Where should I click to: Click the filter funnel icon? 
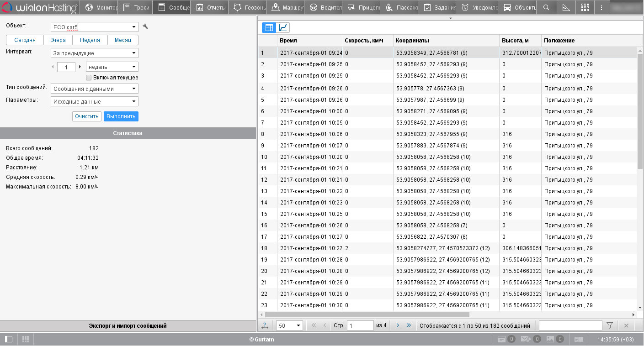click(x=609, y=325)
